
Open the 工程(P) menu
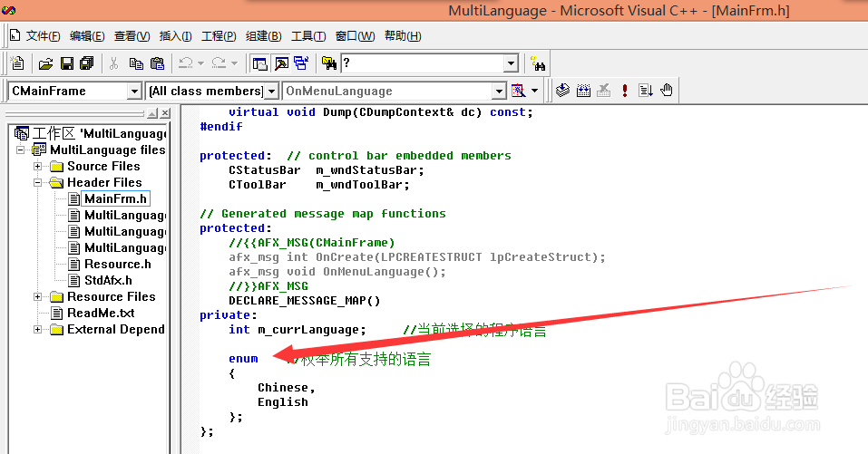tap(219, 36)
